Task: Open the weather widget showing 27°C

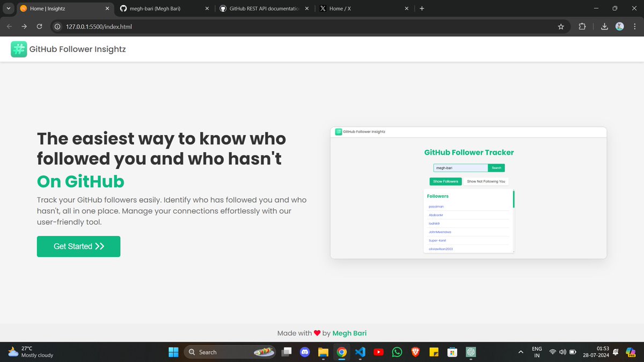Action: (x=31, y=352)
